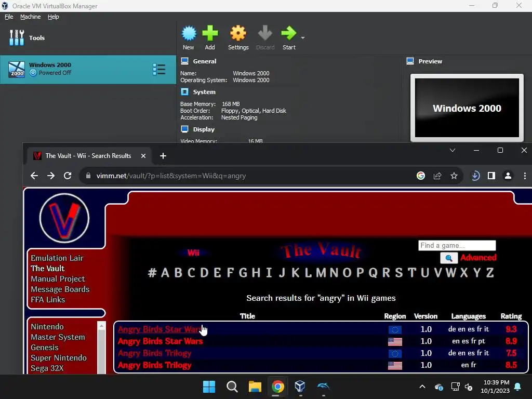
Task: Click the Windows 2000 preview thumbnail
Action: [467, 108]
